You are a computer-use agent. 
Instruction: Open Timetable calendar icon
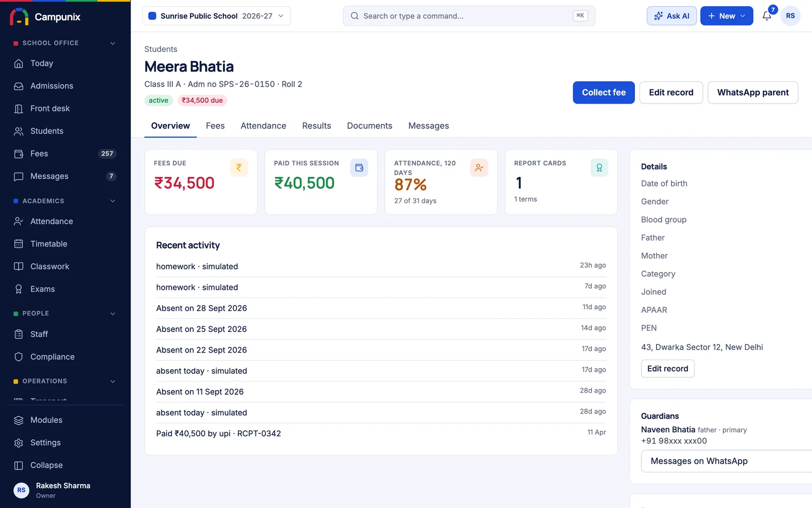click(x=19, y=244)
